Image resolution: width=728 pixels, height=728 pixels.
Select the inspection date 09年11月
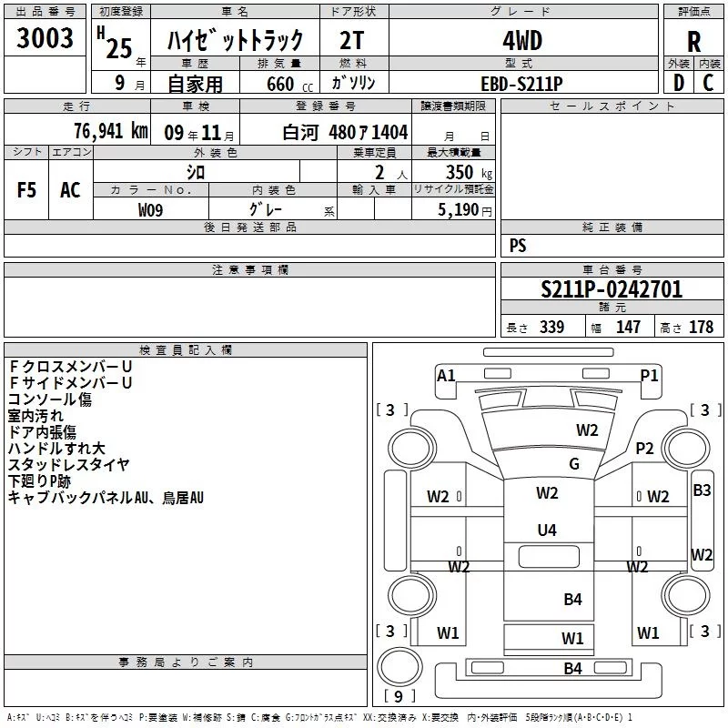pyautogui.click(x=199, y=133)
